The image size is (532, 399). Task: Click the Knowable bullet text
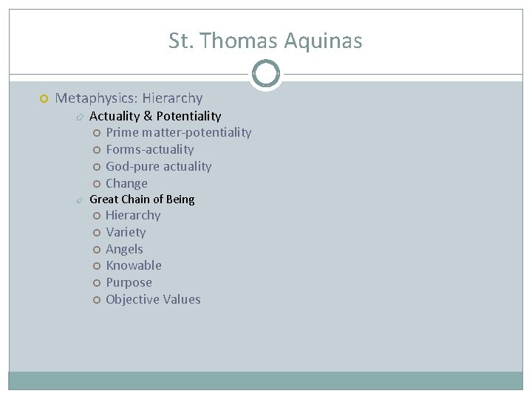(x=133, y=265)
